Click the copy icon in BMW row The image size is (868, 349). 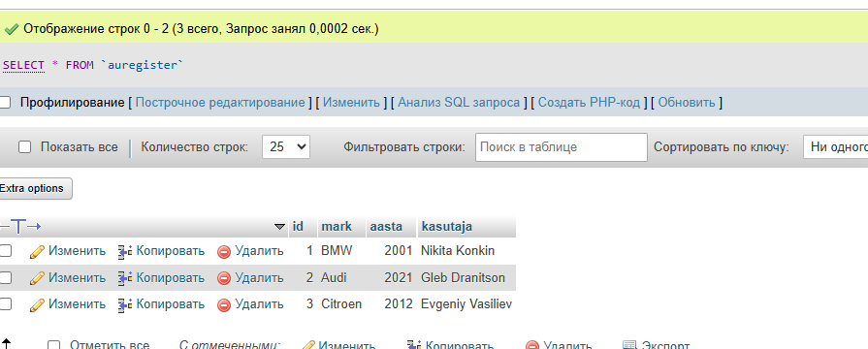[125, 252]
